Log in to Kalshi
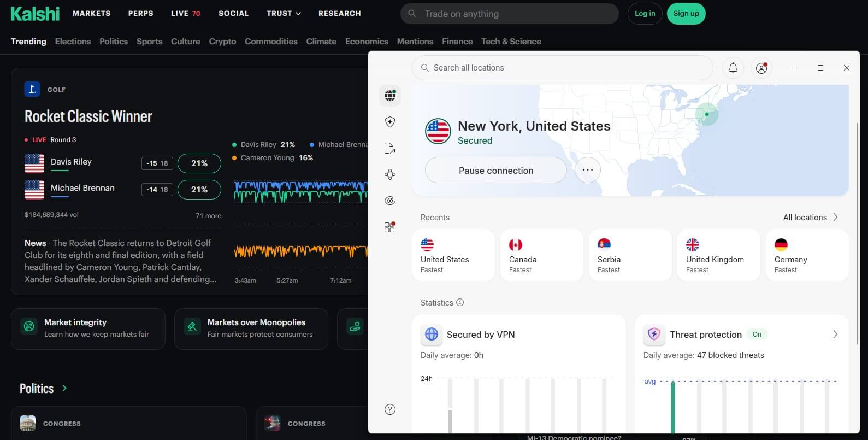Screen dimensions: 868x440 tap(645, 14)
